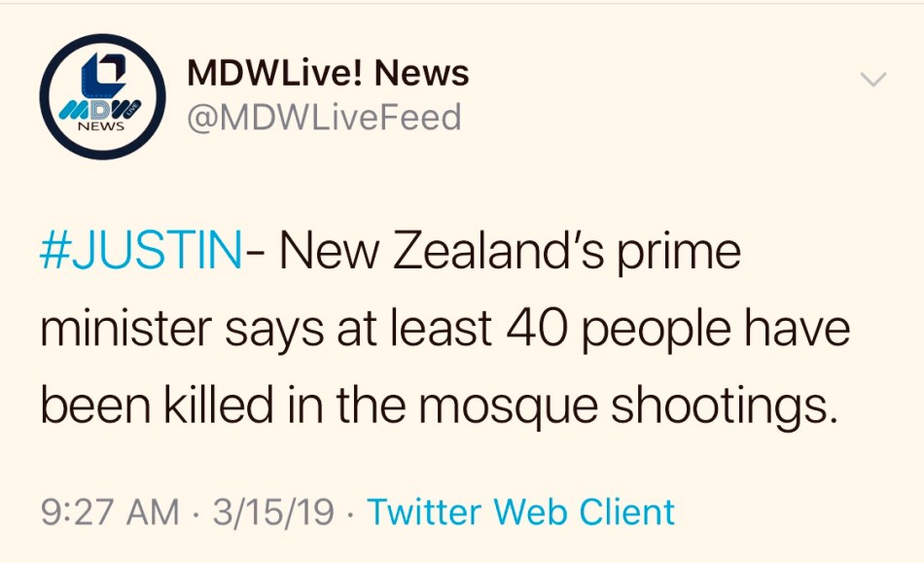Open the MDWLive! News display name
The height and width of the screenshot is (563, 924).
click(327, 72)
